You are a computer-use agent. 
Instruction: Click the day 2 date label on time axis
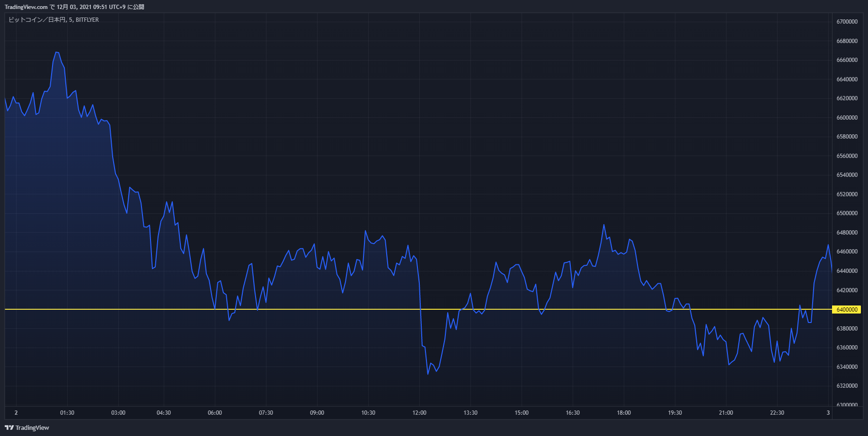[x=16, y=413]
